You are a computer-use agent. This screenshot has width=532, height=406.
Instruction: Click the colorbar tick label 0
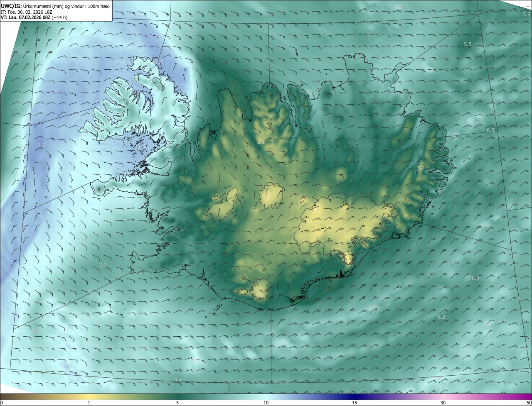point(1,403)
